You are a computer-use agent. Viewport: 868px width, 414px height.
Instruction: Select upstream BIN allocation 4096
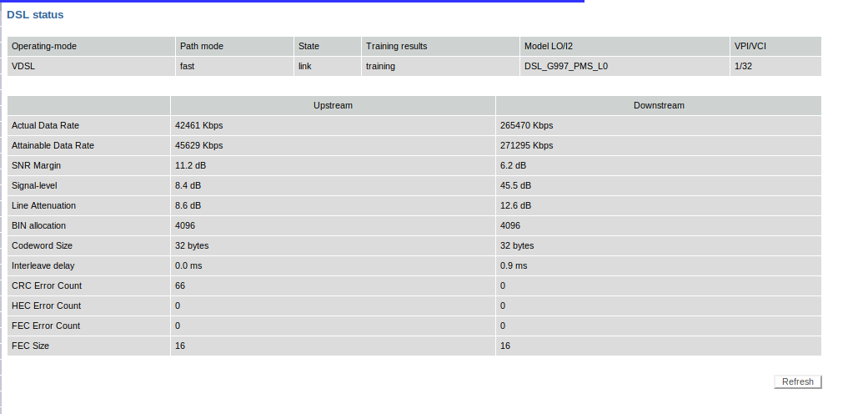tap(185, 225)
